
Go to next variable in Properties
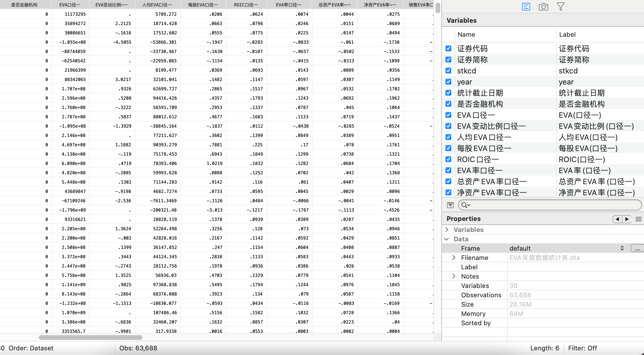pos(627,219)
